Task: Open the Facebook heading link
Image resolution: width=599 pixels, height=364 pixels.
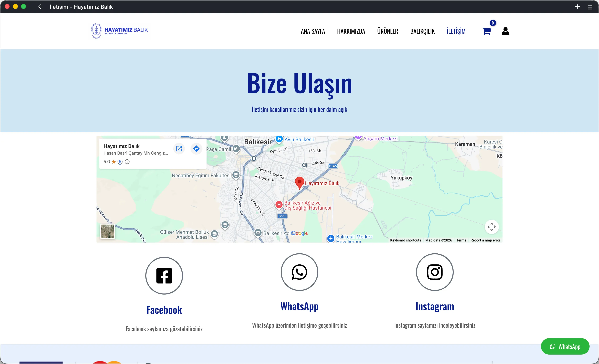Action: click(x=164, y=310)
